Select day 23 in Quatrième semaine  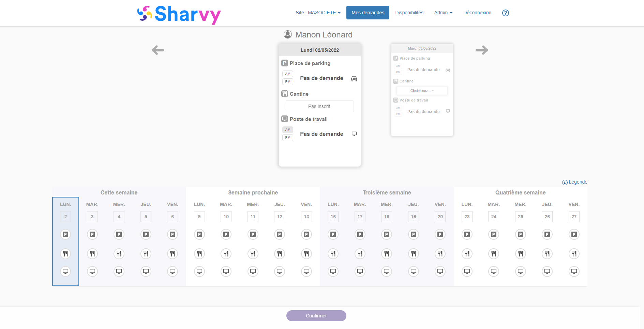click(467, 217)
